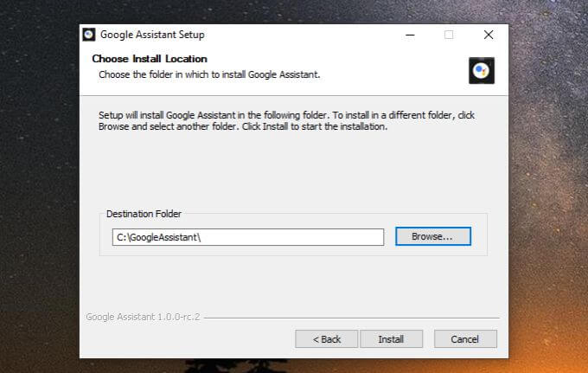Focus the destination folder path field

click(247, 237)
